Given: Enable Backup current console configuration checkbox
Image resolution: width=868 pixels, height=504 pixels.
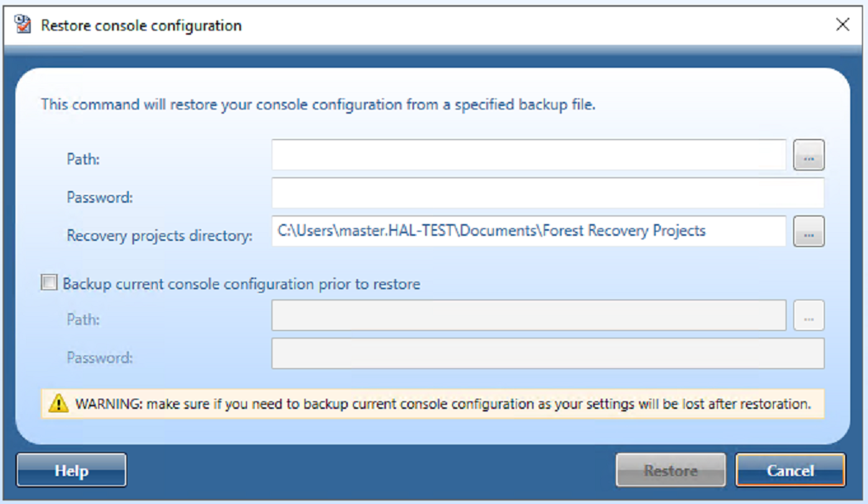Looking at the screenshot, I should [x=49, y=283].
